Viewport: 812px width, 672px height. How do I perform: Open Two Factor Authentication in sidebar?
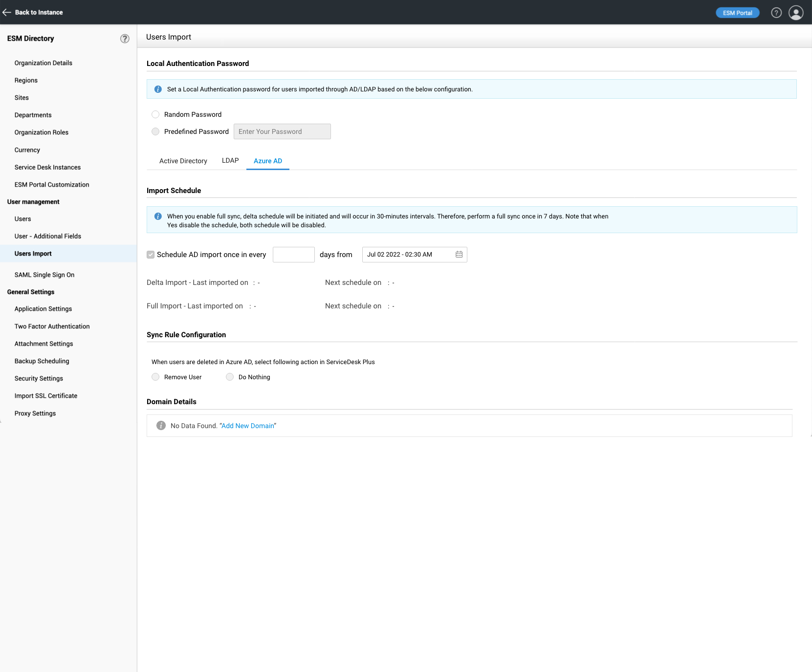52,326
